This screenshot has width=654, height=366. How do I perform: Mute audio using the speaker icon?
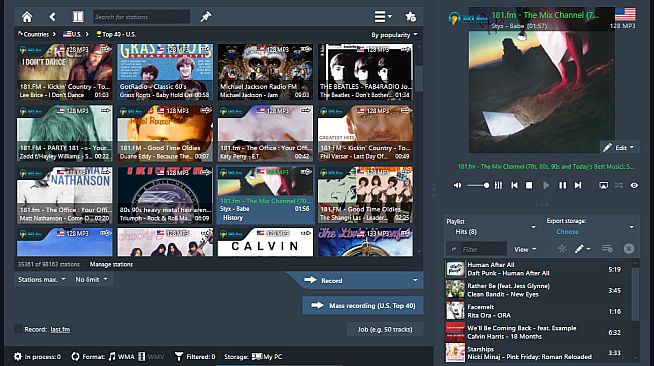point(458,185)
